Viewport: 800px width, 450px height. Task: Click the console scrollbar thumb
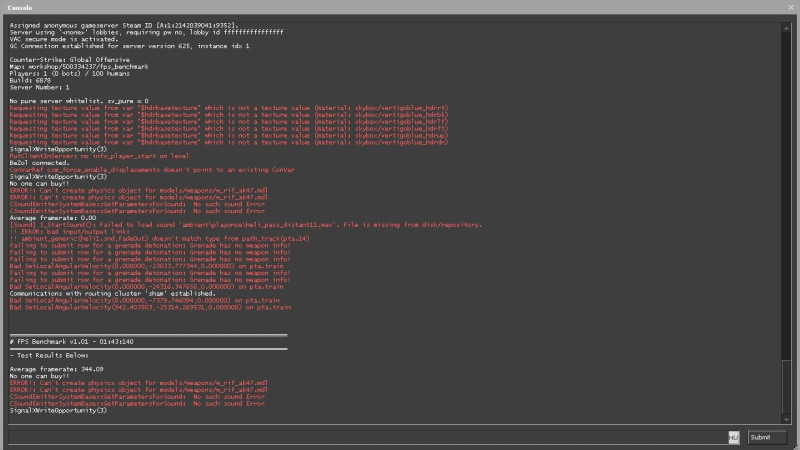tap(786, 386)
